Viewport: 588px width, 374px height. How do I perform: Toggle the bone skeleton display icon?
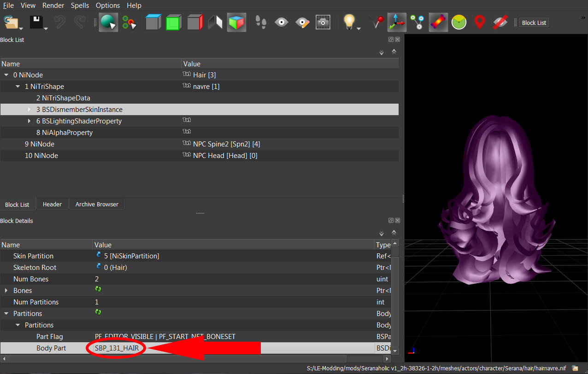tap(438, 22)
